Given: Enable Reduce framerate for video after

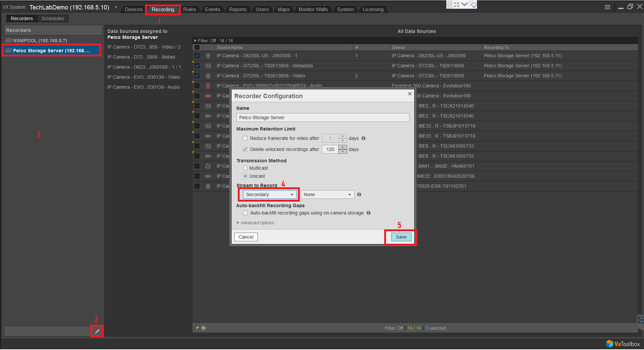Looking at the screenshot, I should coord(245,138).
